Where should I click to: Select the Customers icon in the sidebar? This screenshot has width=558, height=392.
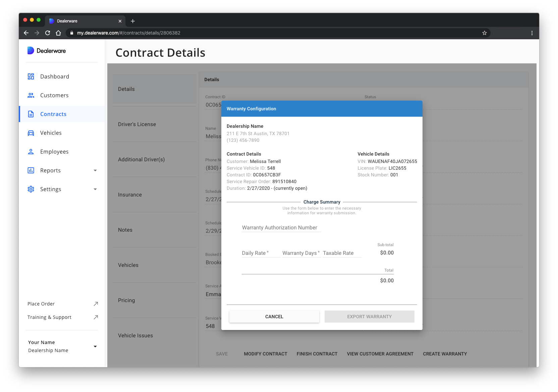tap(31, 95)
